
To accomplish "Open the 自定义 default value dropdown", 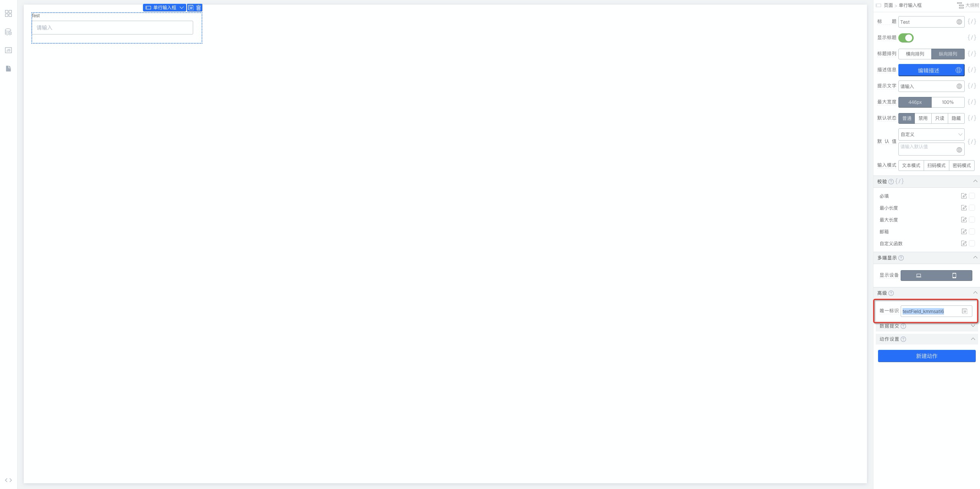I will tap(931, 135).
